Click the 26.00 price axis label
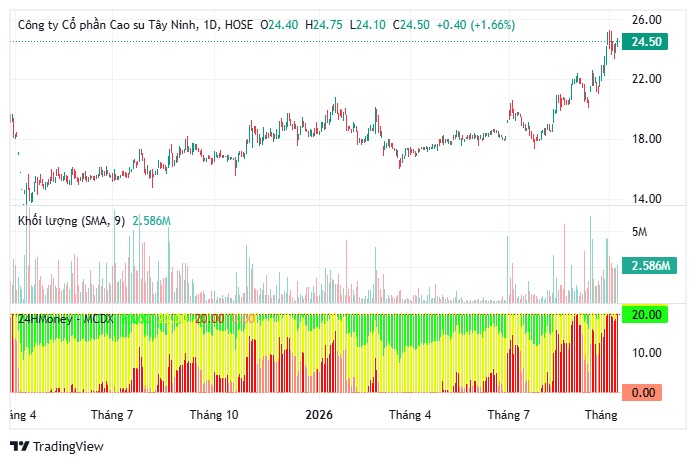Image resolution: width=696 pixels, height=464 pixels. 647,20
